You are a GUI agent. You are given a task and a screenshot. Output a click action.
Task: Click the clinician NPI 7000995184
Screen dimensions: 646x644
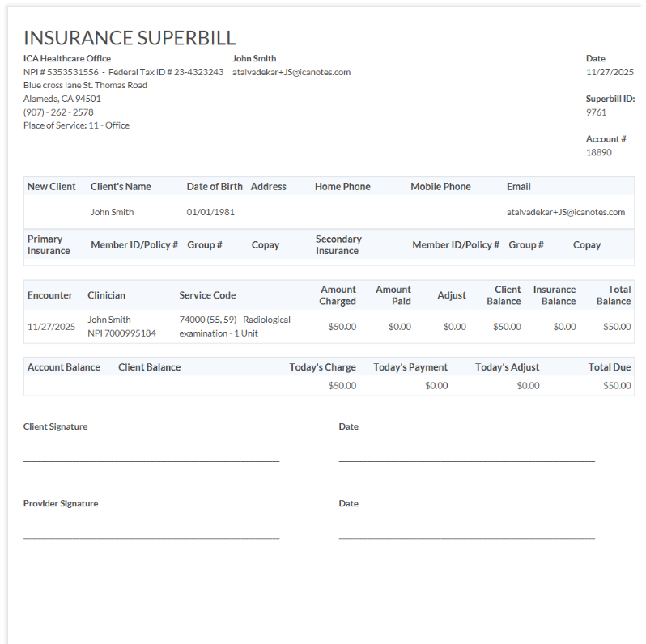click(121, 333)
